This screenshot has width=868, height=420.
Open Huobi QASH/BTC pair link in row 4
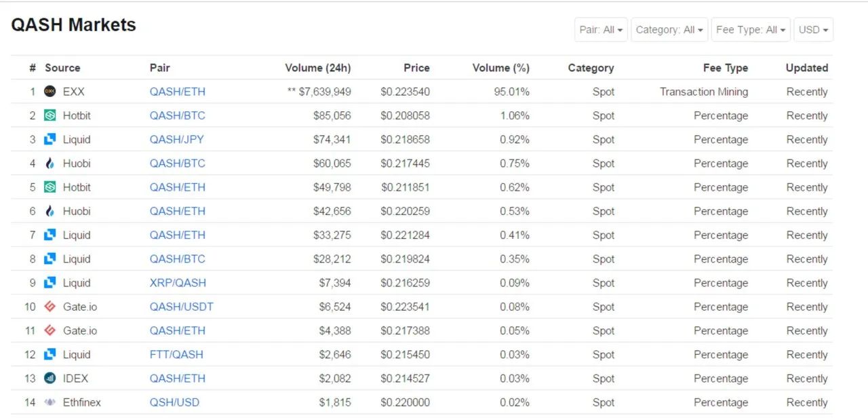[x=178, y=163]
